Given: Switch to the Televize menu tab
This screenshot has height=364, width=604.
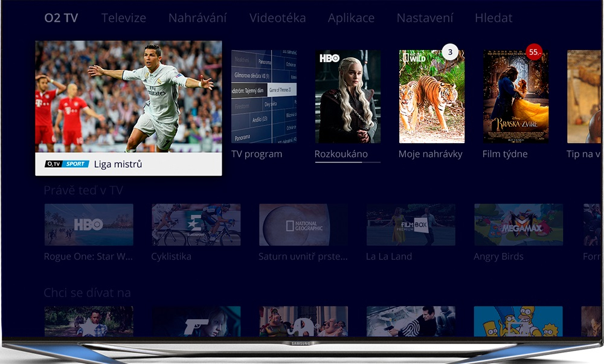Looking at the screenshot, I should tap(123, 18).
